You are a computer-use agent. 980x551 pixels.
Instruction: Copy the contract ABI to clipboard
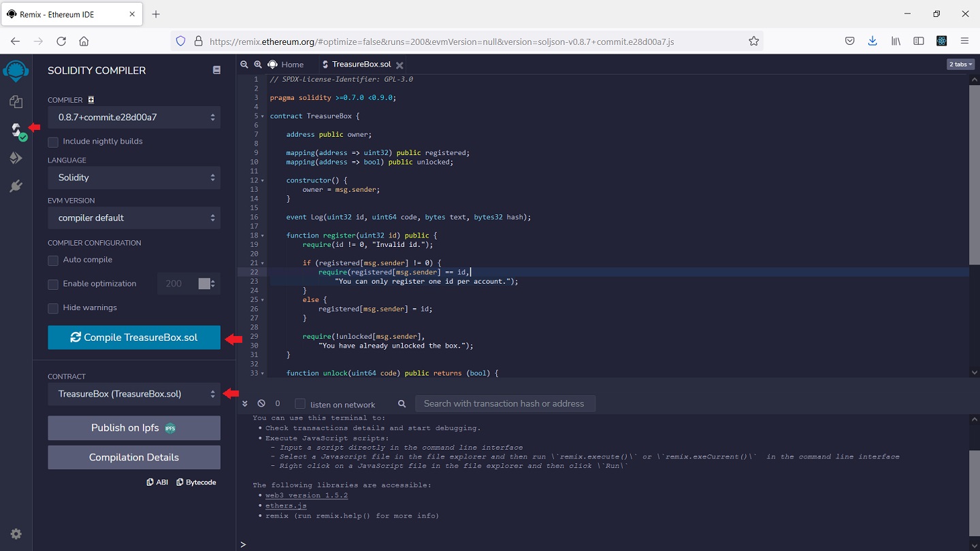(x=157, y=482)
